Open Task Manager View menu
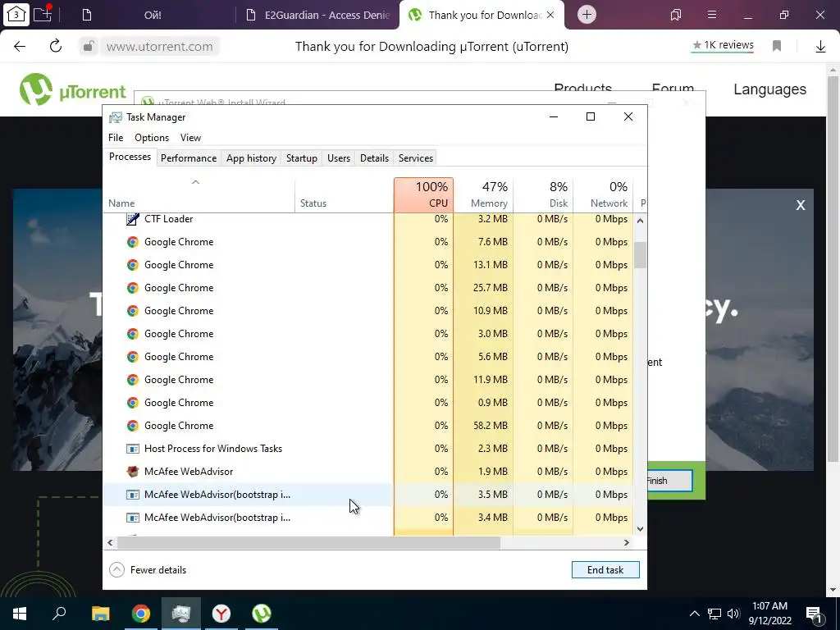 click(190, 138)
